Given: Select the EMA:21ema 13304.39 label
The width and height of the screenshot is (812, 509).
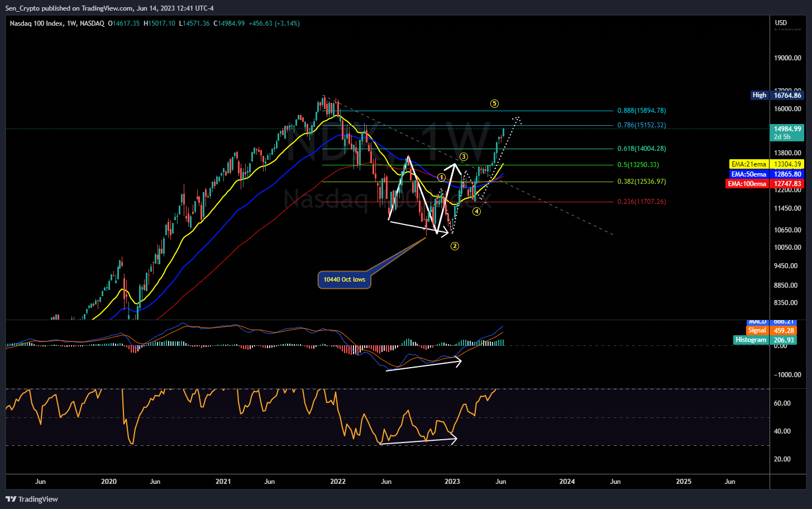Looking at the screenshot, I should [766, 164].
